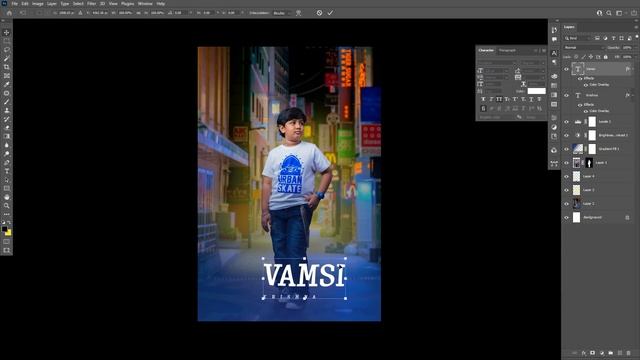Toggle warp mode icon in options bar

[x=299, y=13]
